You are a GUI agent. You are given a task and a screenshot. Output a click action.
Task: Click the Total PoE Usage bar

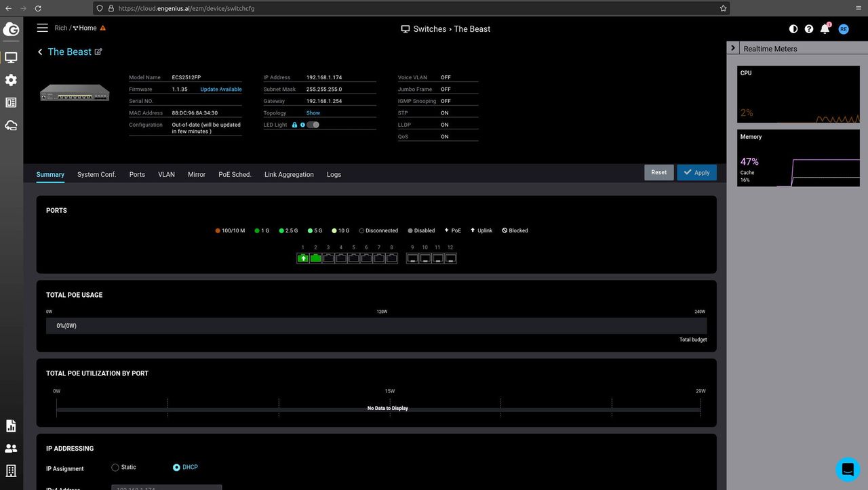click(x=376, y=326)
